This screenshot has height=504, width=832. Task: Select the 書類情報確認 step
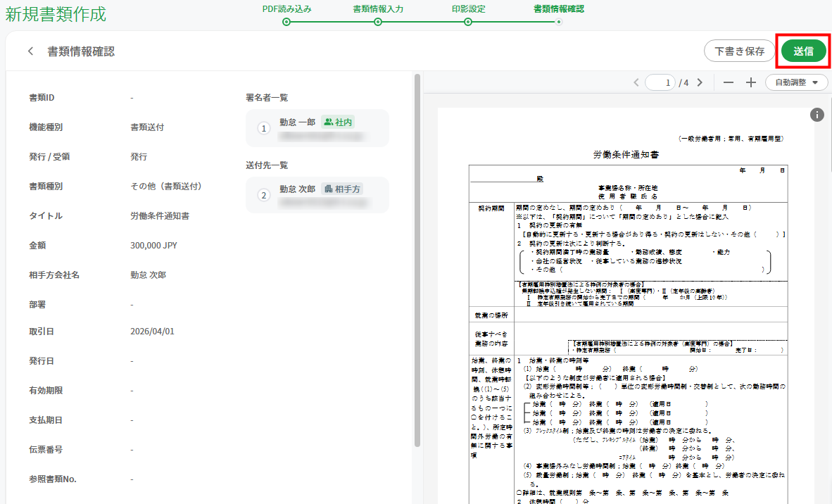coord(559,9)
